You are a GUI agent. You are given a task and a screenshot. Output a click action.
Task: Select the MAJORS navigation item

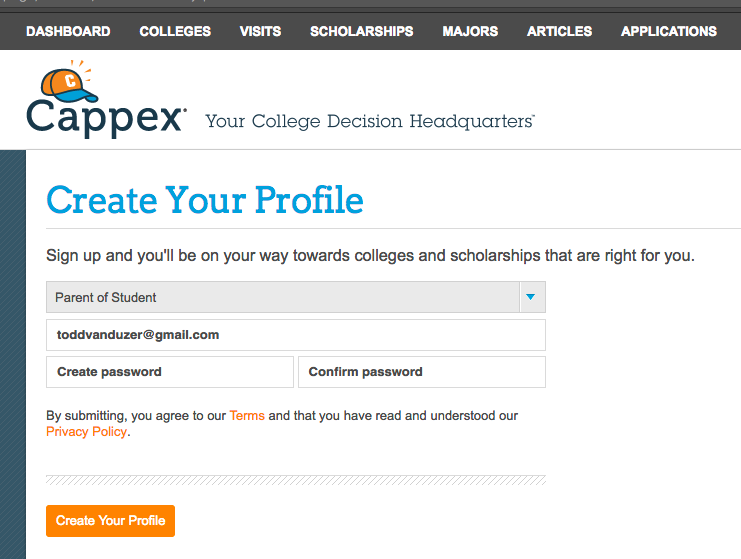(470, 31)
